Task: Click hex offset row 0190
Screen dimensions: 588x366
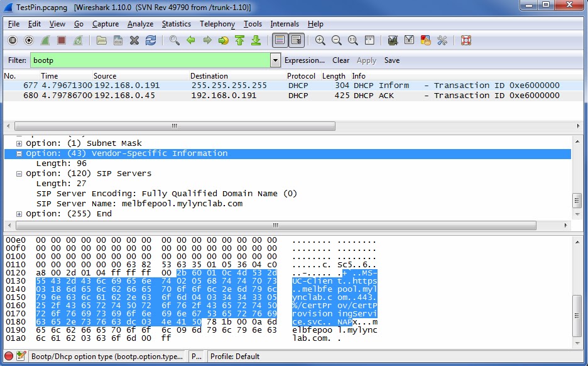Action: coord(16,330)
